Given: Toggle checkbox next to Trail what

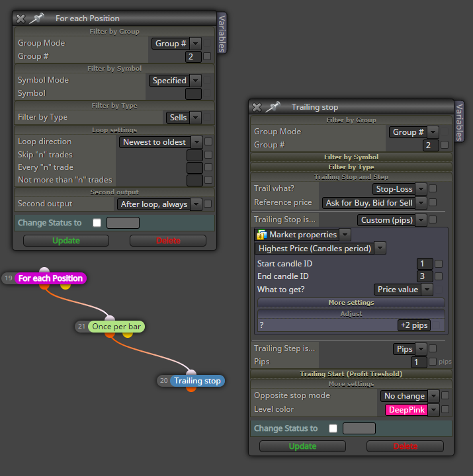Looking at the screenshot, I should (x=433, y=188).
